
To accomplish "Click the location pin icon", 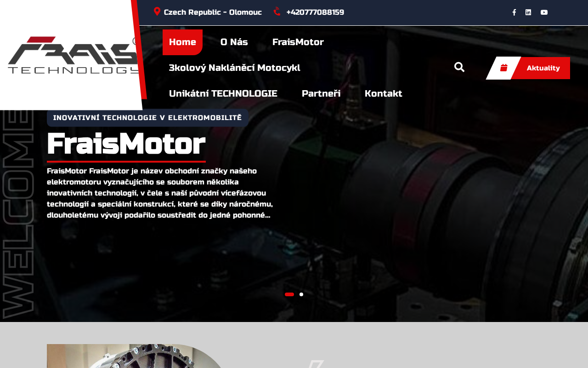I will 157,11.
